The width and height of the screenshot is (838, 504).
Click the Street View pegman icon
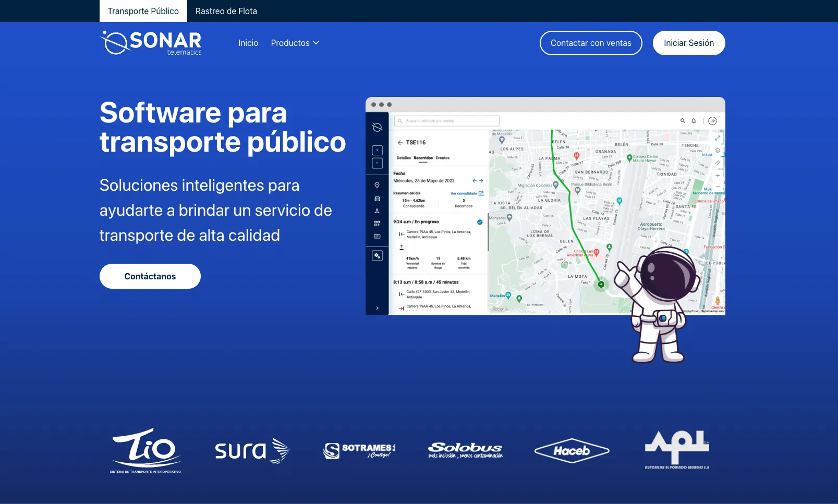(718, 301)
